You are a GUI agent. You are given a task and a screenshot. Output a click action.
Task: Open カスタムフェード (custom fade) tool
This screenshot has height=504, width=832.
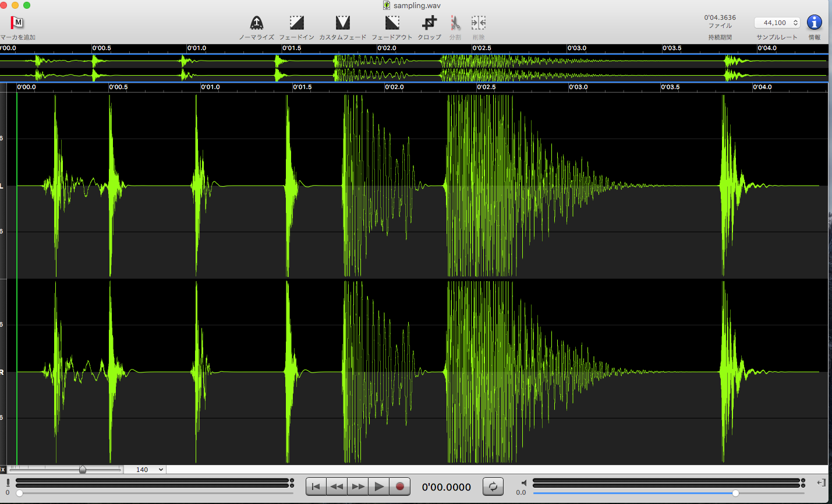coord(343,23)
